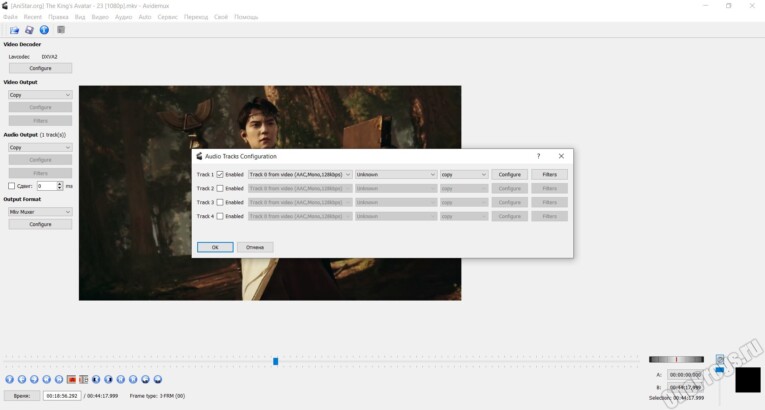Open the Video Output codec dropdown

pyautogui.click(x=40, y=95)
